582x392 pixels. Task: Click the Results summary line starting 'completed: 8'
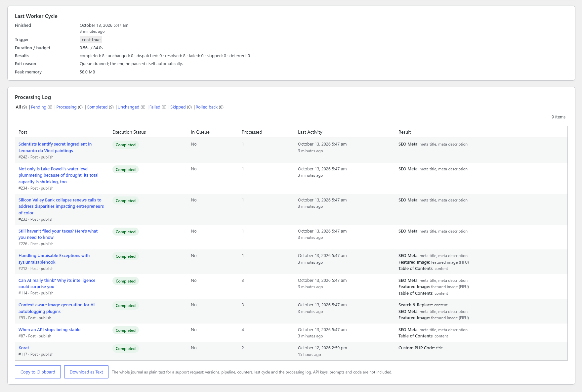coord(165,56)
